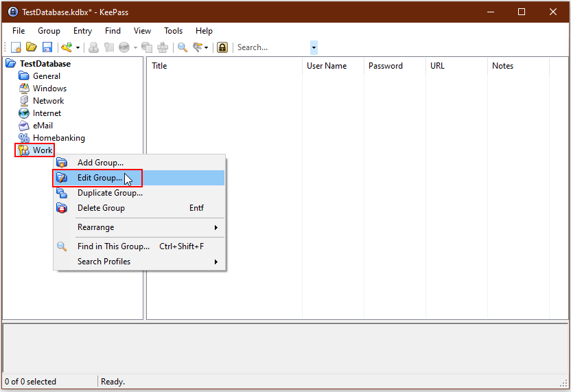Click the Copy User Name toolbar icon
571x392 pixels.
pos(93,47)
